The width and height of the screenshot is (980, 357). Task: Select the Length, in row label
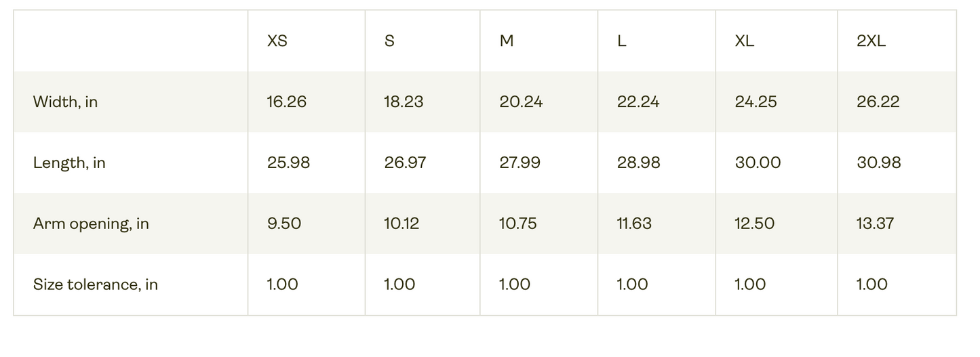pos(69,163)
